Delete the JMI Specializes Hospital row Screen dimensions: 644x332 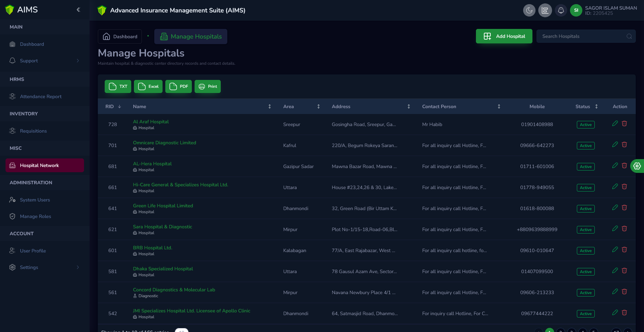coord(624,313)
